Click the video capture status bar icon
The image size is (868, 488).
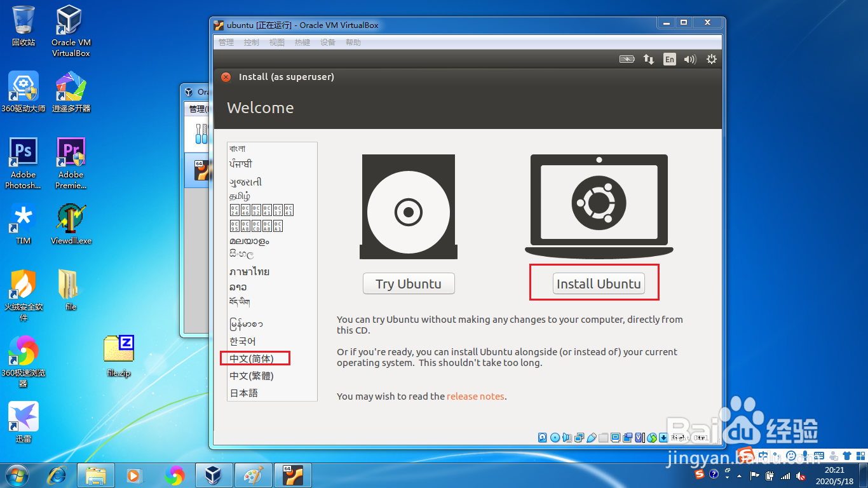627,437
